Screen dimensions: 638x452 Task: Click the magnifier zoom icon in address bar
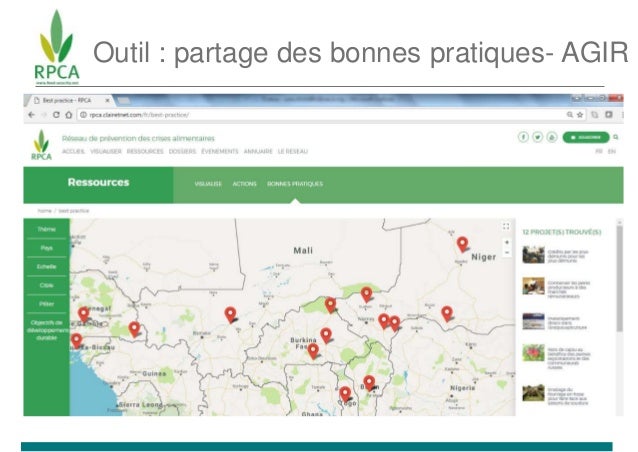[570, 115]
